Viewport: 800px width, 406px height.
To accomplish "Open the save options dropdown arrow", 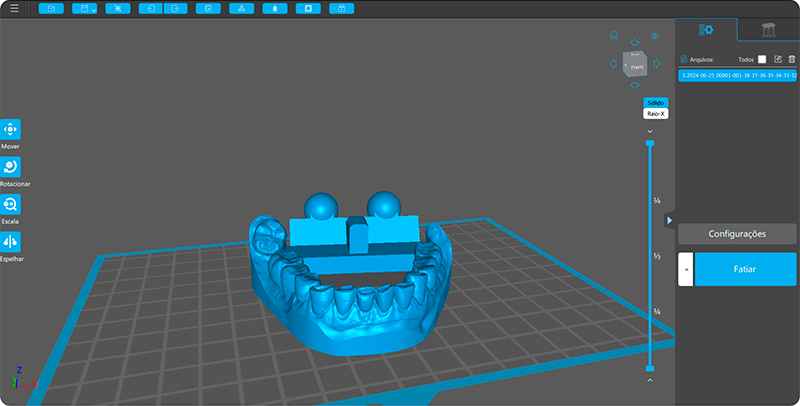I will pyautogui.click(x=94, y=10).
